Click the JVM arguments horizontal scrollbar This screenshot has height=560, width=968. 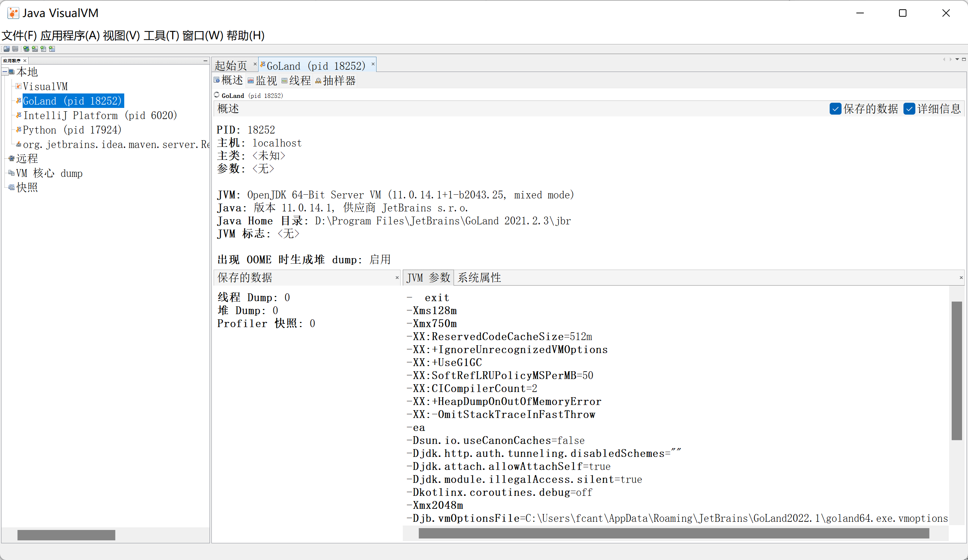click(x=674, y=533)
